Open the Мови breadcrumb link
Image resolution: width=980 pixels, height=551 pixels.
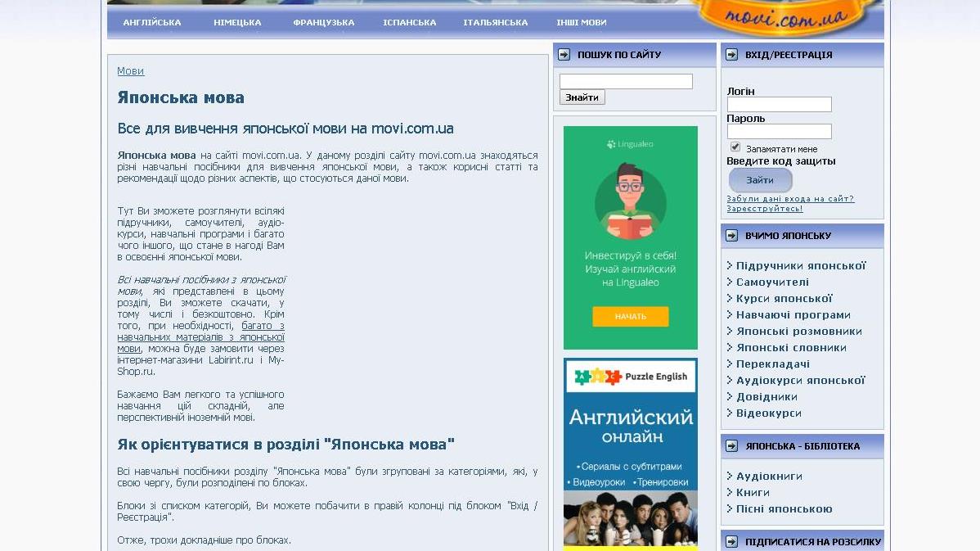[x=130, y=71]
